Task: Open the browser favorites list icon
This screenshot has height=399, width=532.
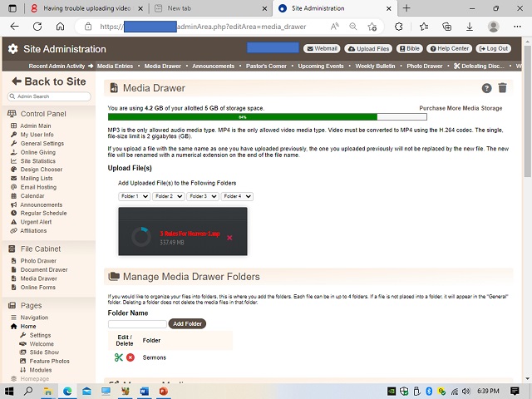Action: (423, 27)
